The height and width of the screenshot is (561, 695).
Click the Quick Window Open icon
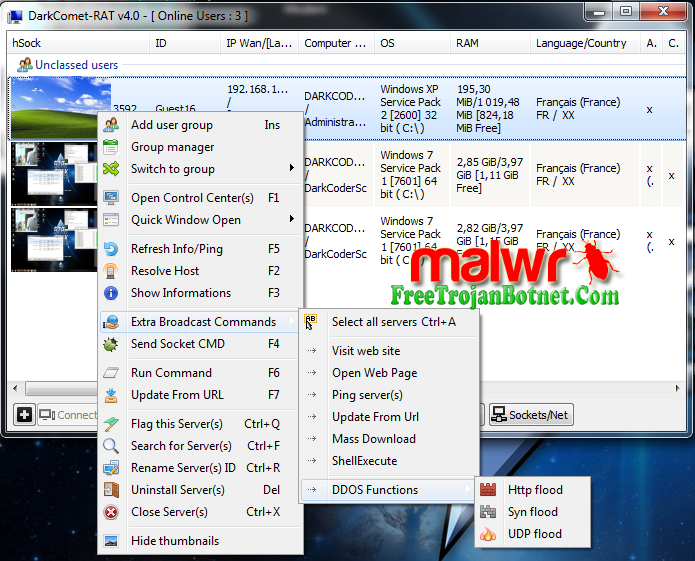pyautogui.click(x=111, y=220)
